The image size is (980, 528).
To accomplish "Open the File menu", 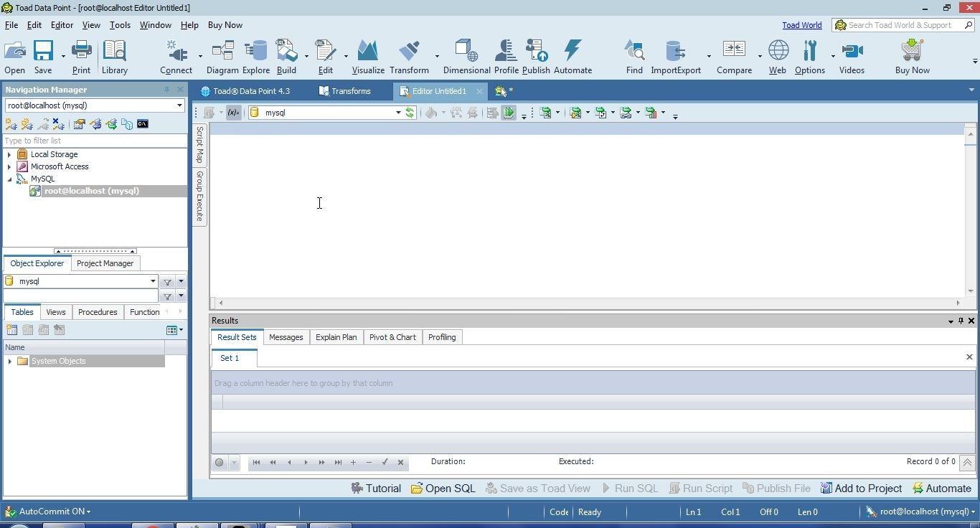I will click(11, 25).
